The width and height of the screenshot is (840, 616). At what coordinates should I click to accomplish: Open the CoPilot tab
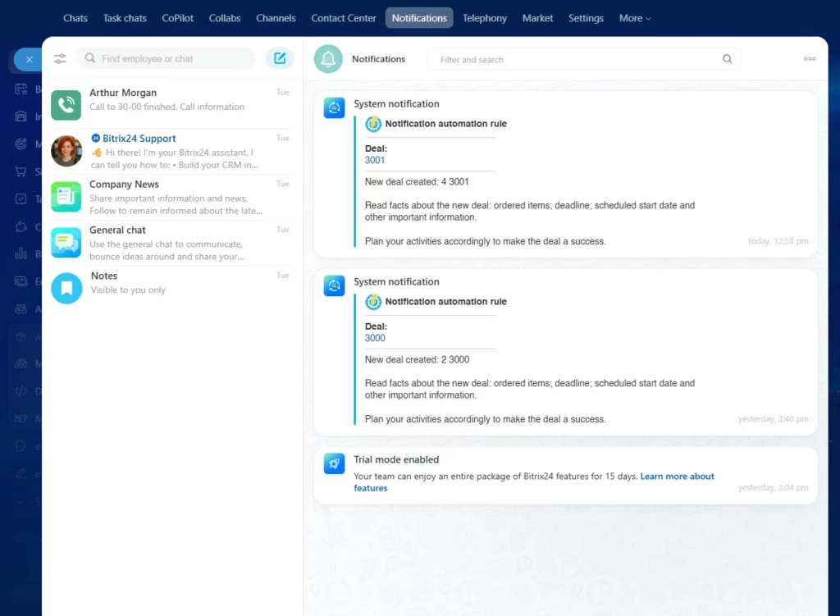177,18
